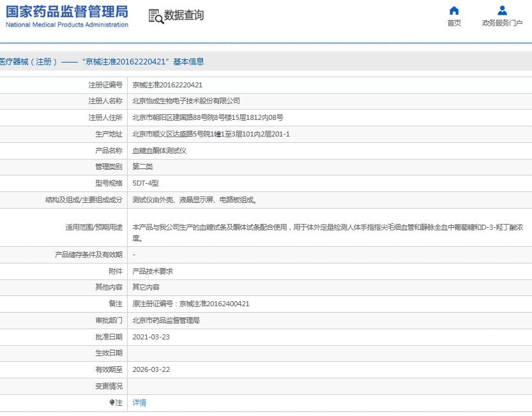
Task: Open the 国家药品监督管理局 logo
Action: click(x=67, y=16)
